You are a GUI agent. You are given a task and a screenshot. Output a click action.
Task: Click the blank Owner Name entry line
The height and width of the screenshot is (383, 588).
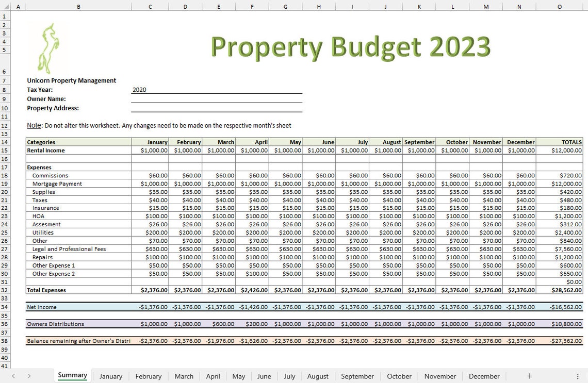click(217, 98)
